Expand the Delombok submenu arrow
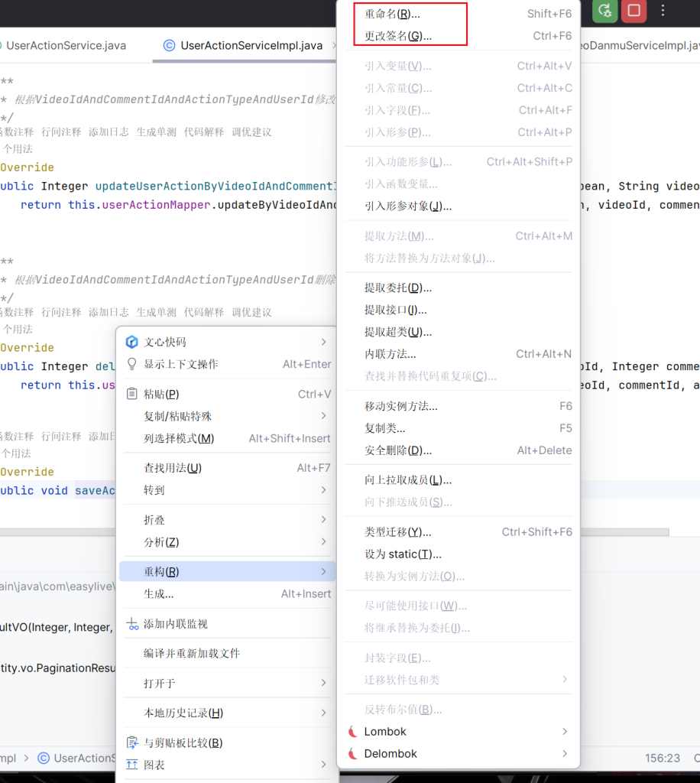700x783 pixels. [565, 754]
